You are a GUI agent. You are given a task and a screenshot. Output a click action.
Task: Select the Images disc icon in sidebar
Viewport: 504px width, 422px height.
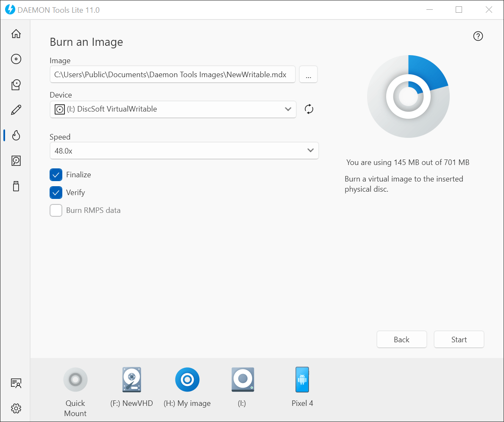pyautogui.click(x=16, y=59)
